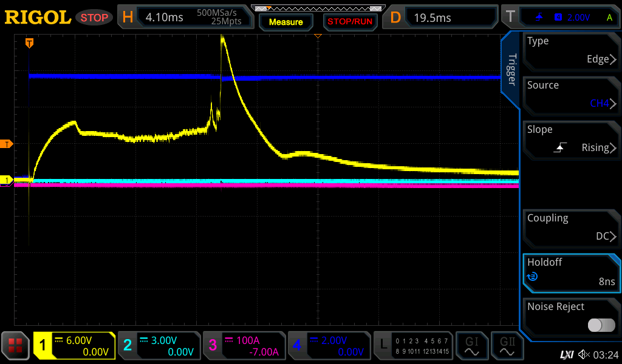Toggle the Noise Reject switch
The image size is (622, 364).
tap(601, 325)
